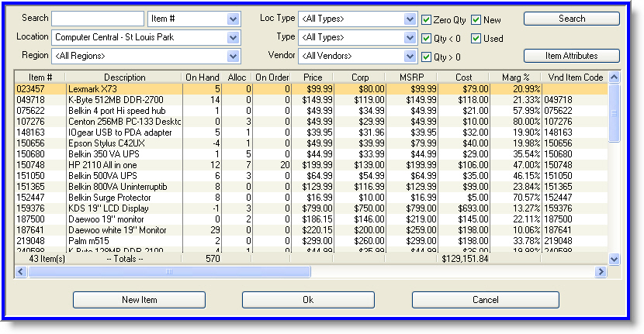Select the Centon 256MB PC-133 item
Viewport: 644px width, 334px height.
(311, 122)
